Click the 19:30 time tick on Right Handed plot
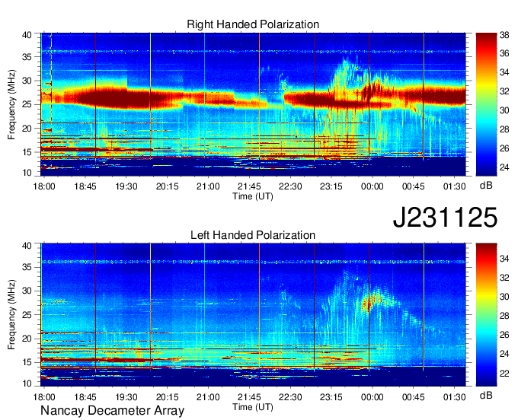 (x=126, y=186)
